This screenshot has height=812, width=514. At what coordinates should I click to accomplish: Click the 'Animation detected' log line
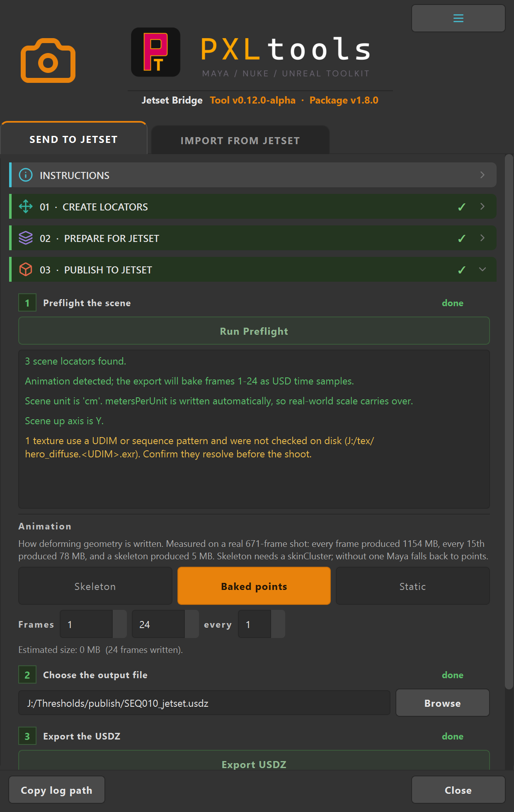pyautogui.click(x=189, y=381)
